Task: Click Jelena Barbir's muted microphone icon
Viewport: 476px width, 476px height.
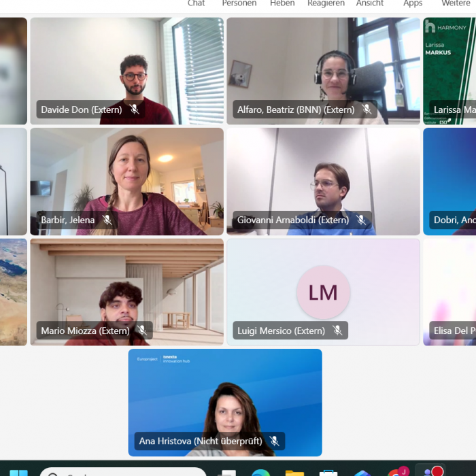Action: click(x=107, y=220)
